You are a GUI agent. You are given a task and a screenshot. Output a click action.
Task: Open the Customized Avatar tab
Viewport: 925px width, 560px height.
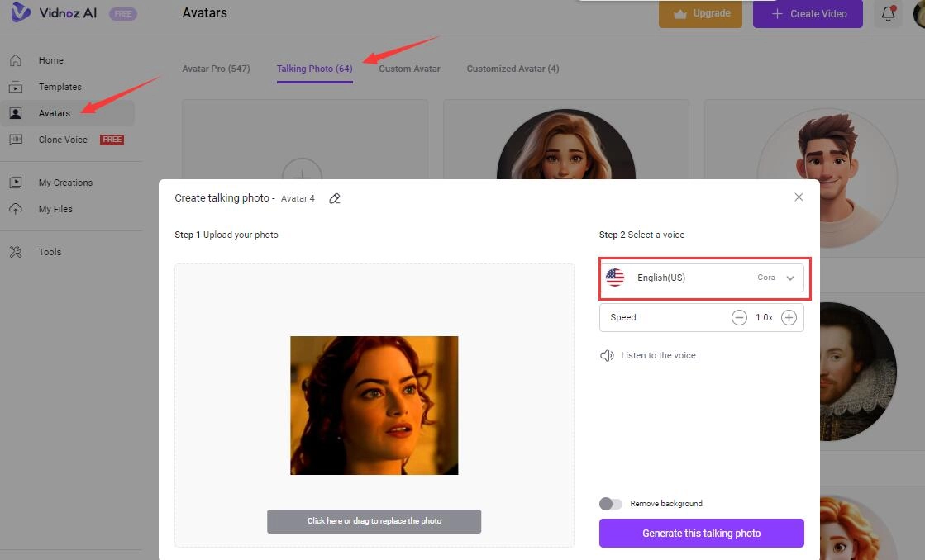coord(513,69)
